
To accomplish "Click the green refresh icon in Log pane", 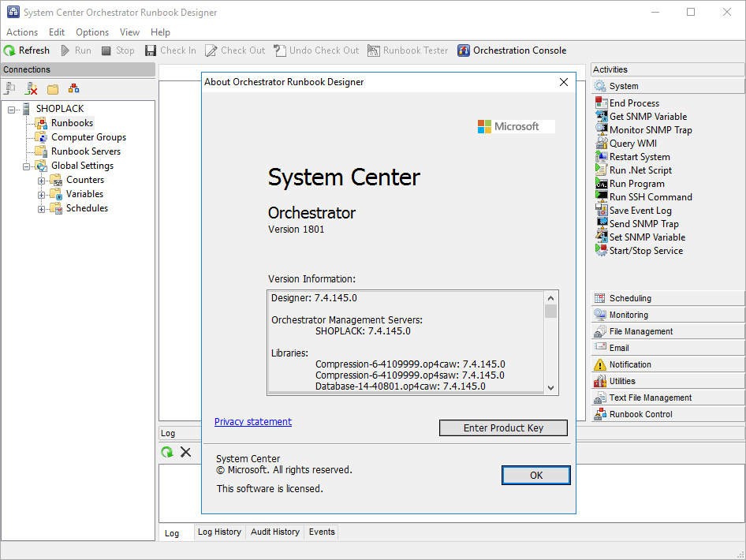I will (x=167, y=452).
